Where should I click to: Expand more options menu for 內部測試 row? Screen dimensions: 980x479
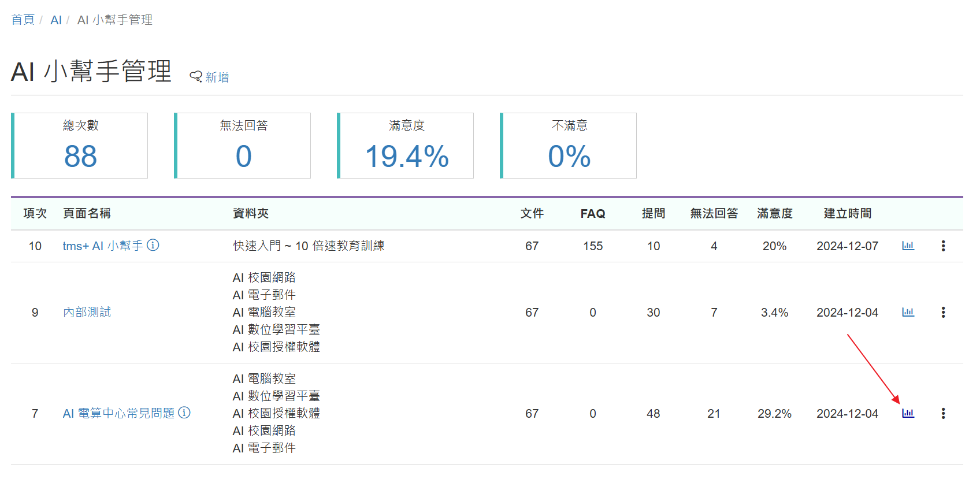tap(943, 313)
